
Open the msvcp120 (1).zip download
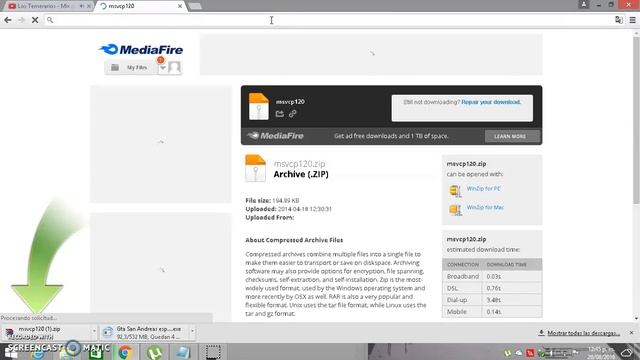coord(48,333)
